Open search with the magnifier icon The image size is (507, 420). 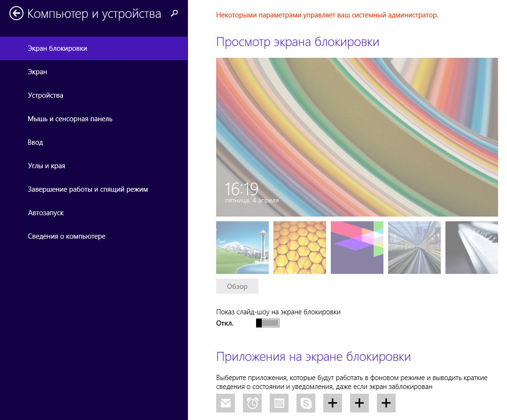(174, 14)
